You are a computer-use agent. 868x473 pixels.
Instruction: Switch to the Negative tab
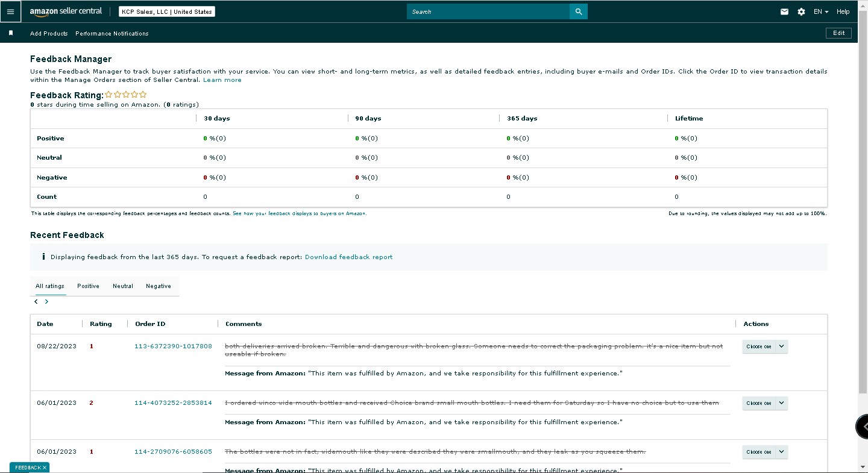point(159,286)
